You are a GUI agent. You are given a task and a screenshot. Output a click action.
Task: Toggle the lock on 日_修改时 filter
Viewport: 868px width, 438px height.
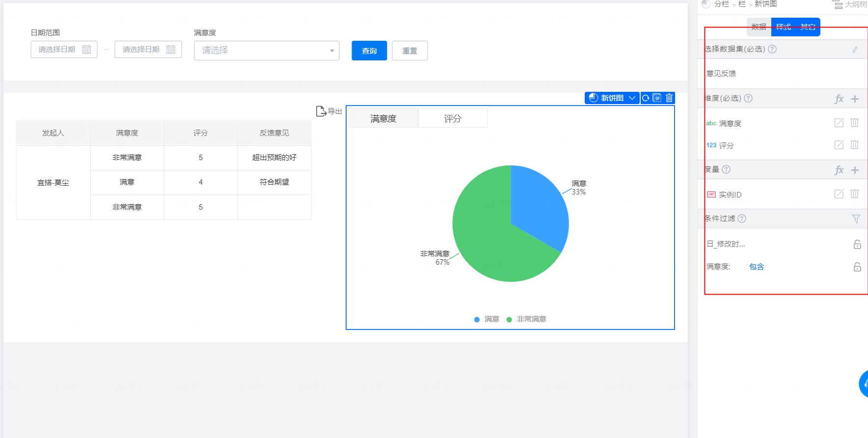pos(857,244)
